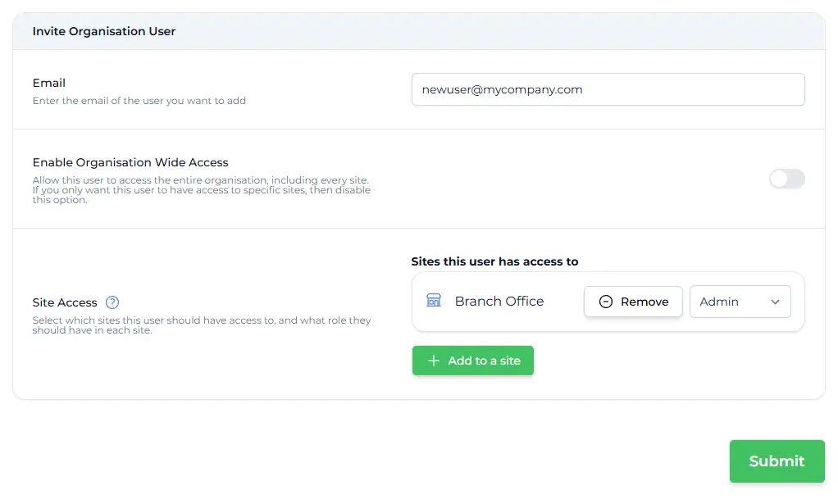This screenshot has height=504, width=838.
Task: Click the Site Access label text
Action: tap(65, 302)
